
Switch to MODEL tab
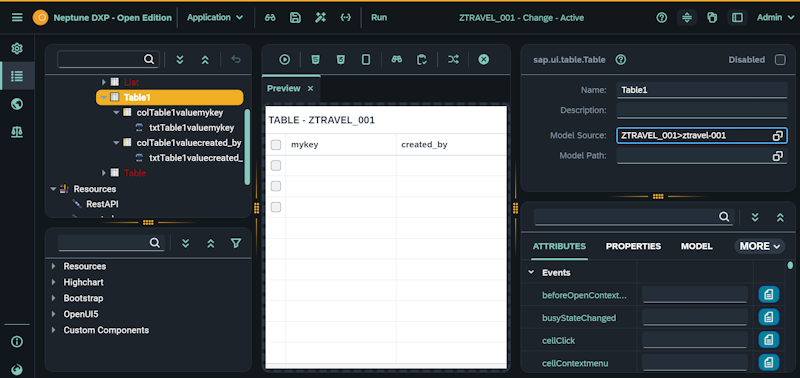pos(696,246)
